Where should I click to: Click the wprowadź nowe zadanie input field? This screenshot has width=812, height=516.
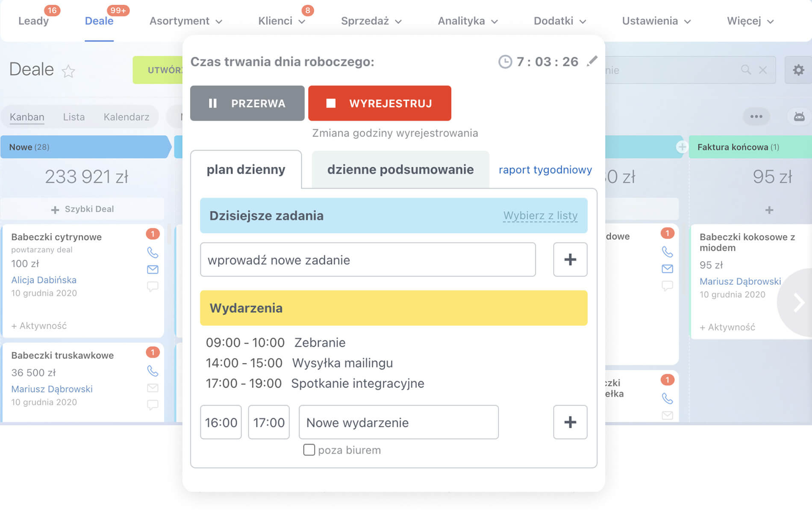coord(368,259)
